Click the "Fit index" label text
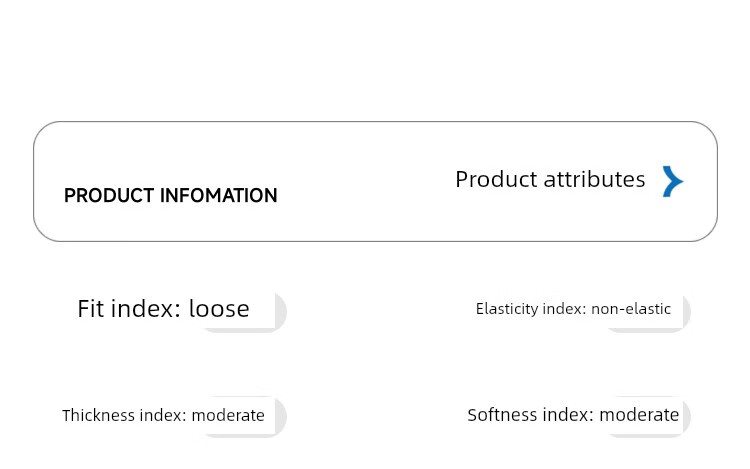The height and width of the screenshot is (469, 750). click(127, 308)
